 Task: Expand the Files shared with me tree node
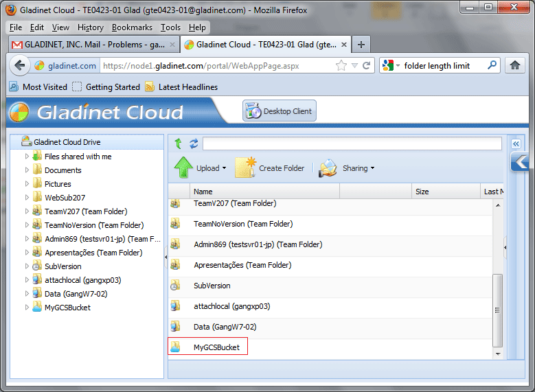pyautogui.click(x=27, y=157)
